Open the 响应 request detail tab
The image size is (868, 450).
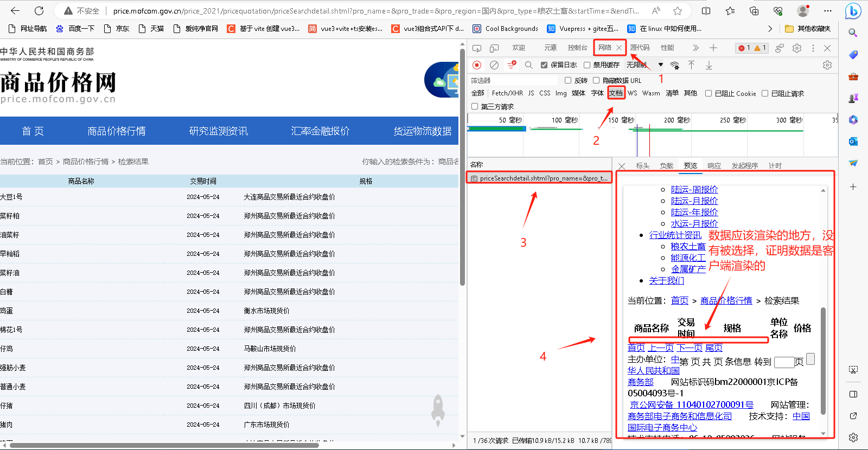[714, 166]
